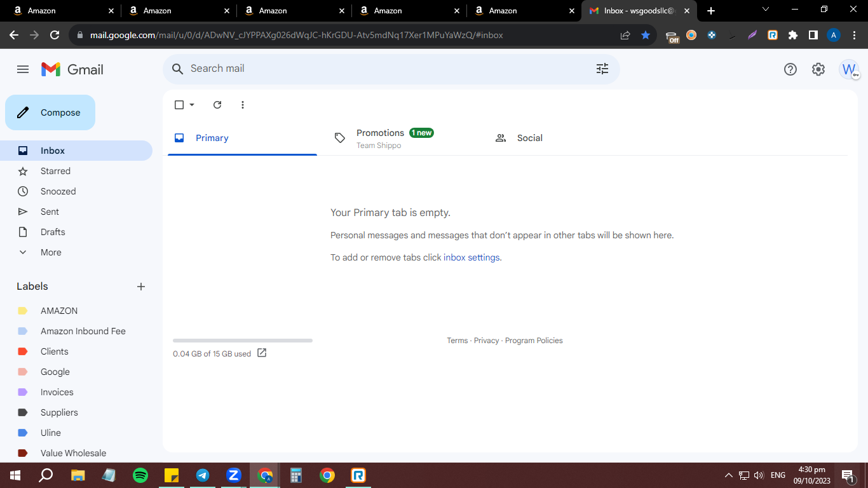Click the storage usage progress bar
The height and width of the screenshot is (488, 868).
pos(243,341)
